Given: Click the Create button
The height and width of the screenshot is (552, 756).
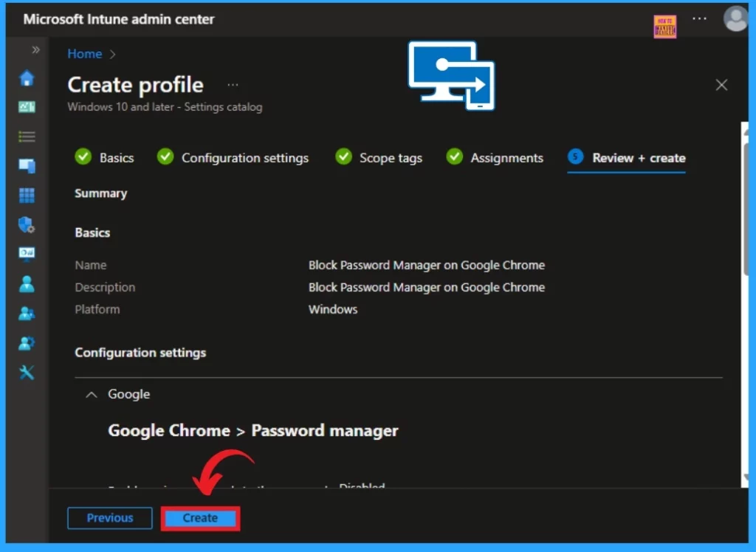Looking at the screenshot, I should [200, 518].
